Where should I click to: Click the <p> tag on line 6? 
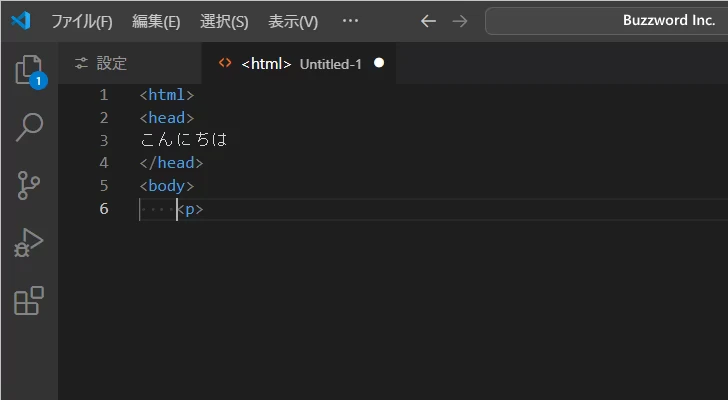(190, 209)
